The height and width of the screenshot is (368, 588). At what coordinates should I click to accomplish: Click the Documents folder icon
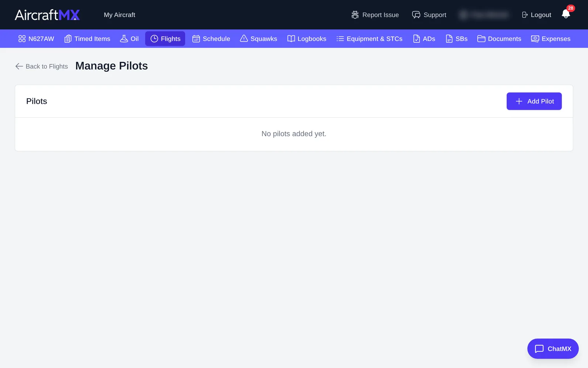click(481, 39)
